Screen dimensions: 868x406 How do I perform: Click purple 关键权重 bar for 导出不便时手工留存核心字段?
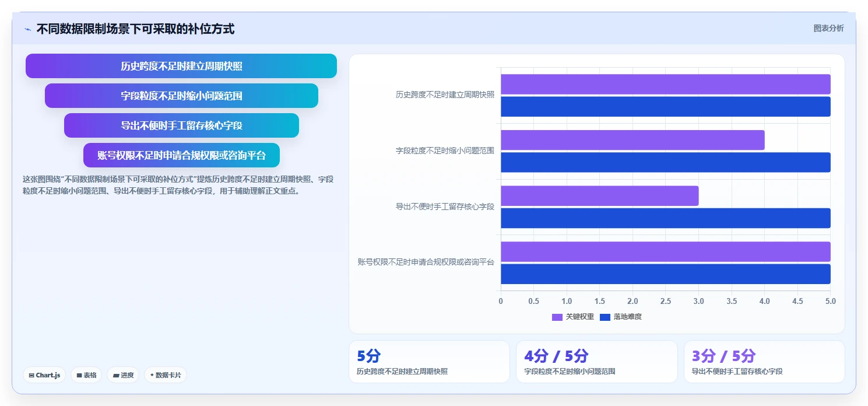[599, 195]
